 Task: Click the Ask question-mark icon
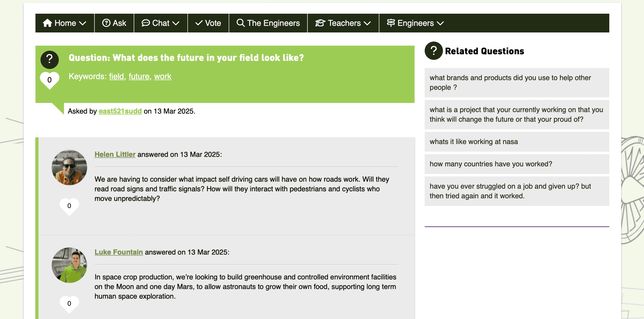pyautogui.click(x=106, y=23)
